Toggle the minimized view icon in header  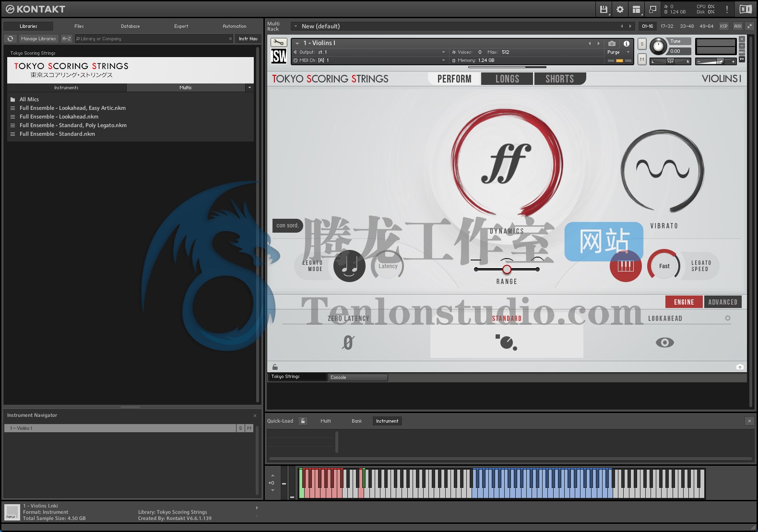tap(652, 9)
